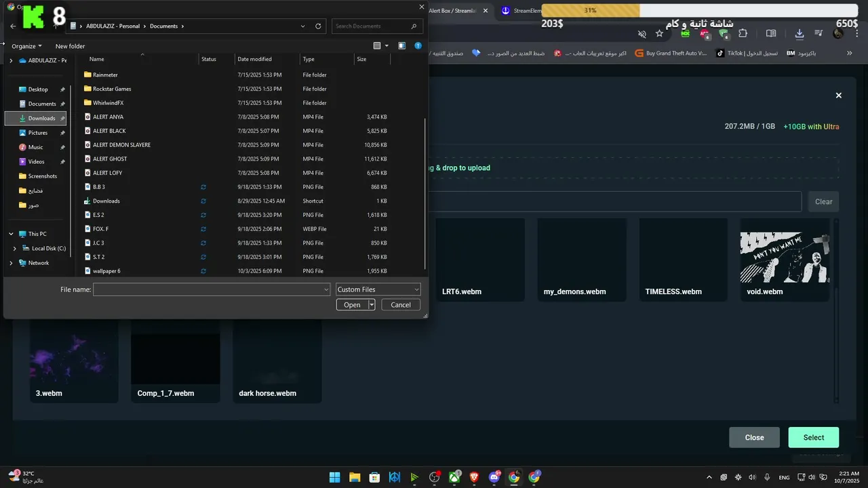Open Microsoft Store from the taskbar
This screenshot has width=868, height=488.
[374, 477]
